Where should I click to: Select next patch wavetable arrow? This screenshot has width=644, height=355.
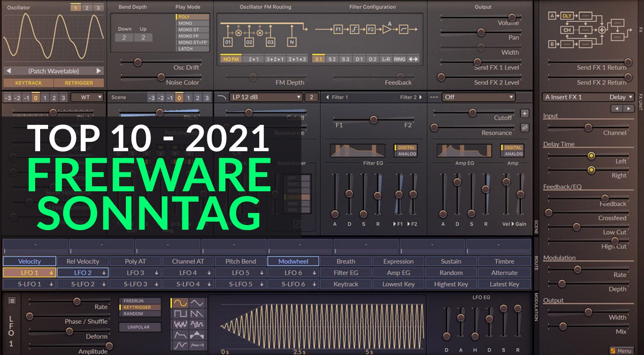click(x=99, y=71)
